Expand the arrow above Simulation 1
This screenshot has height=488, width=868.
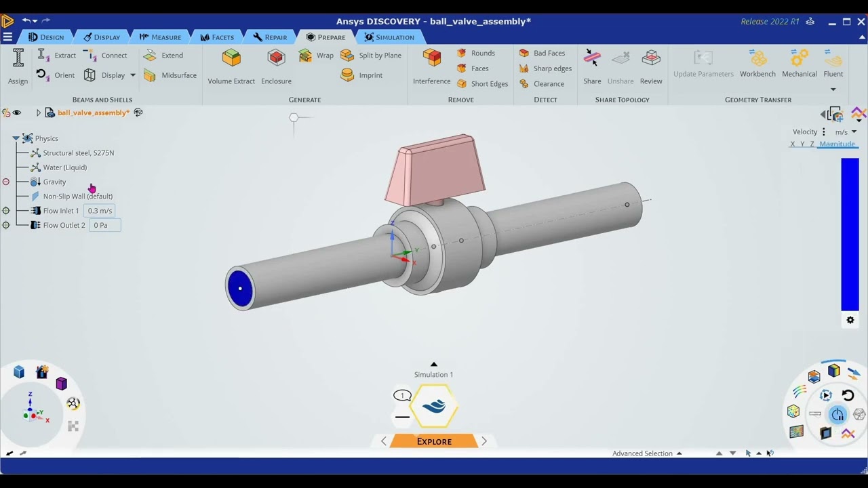point(434,365)
